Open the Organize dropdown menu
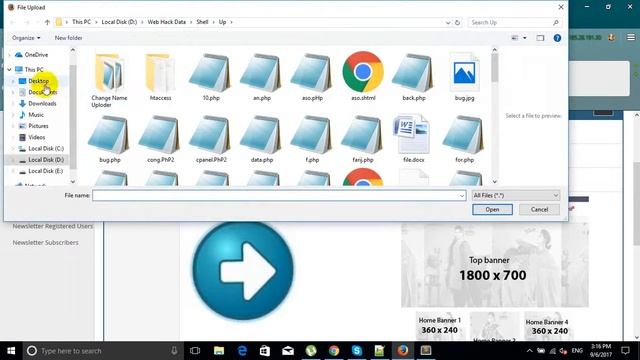 26,38
